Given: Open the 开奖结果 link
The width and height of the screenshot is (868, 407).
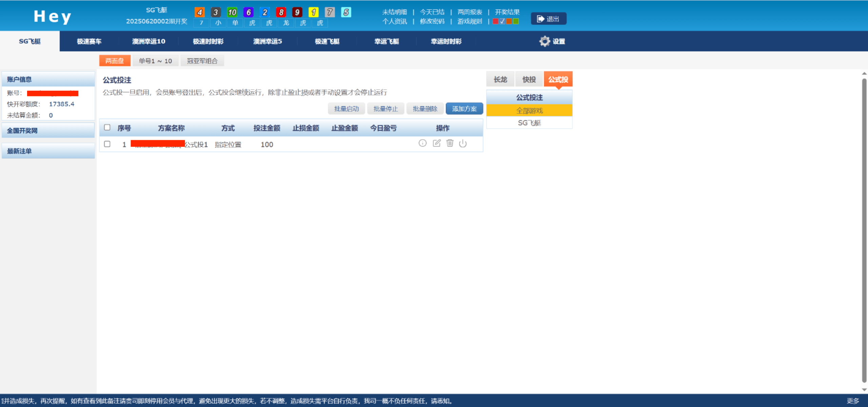Looking at the screenshot, I should (x=507, y=12).
